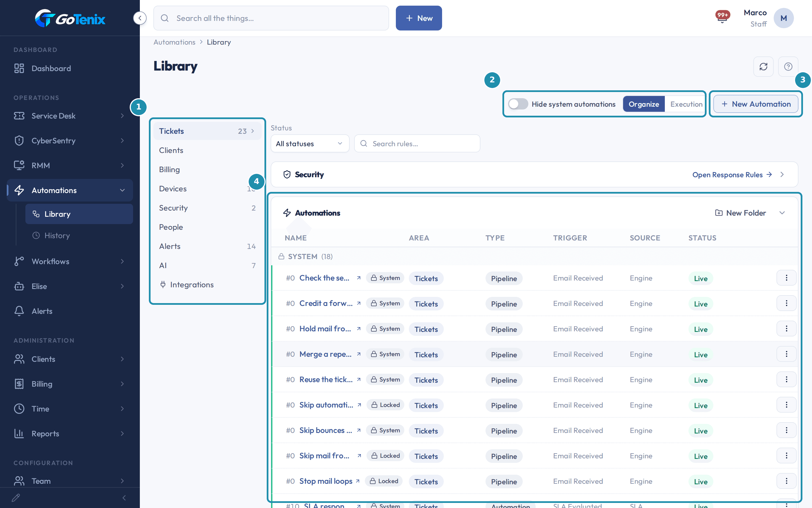The height and width of the screenshot is (508, 812).
Task: Open more options for Credit a forw... row
Action: coord(786,303)
